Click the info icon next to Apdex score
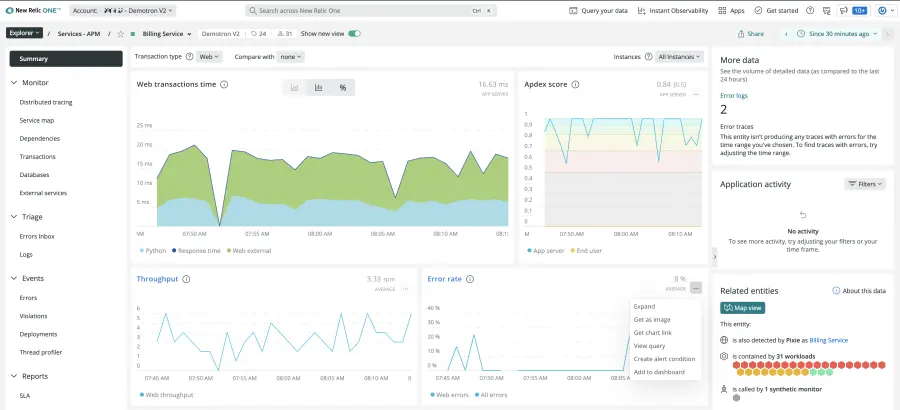The width and height of the screenshot is (900, 410). [575, 84]
